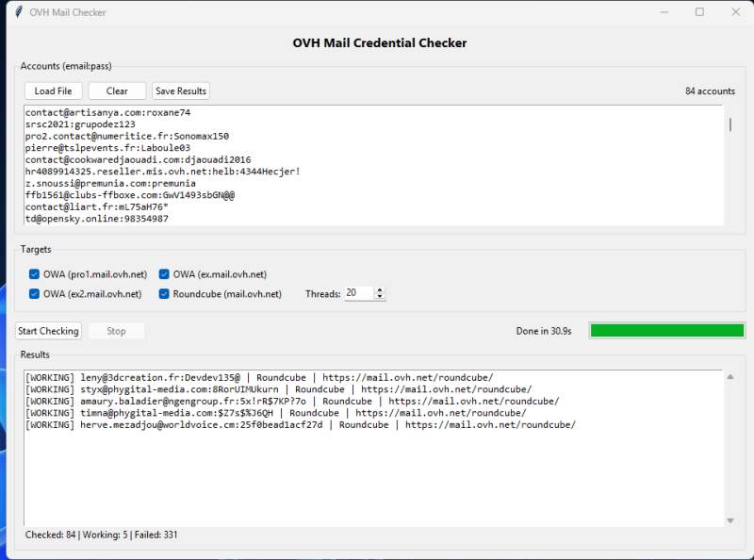Image resolution: width=754 pixels, height=560 pixels.
Task: Click the '84 accounts' counter text
Action: click(710, 91)
